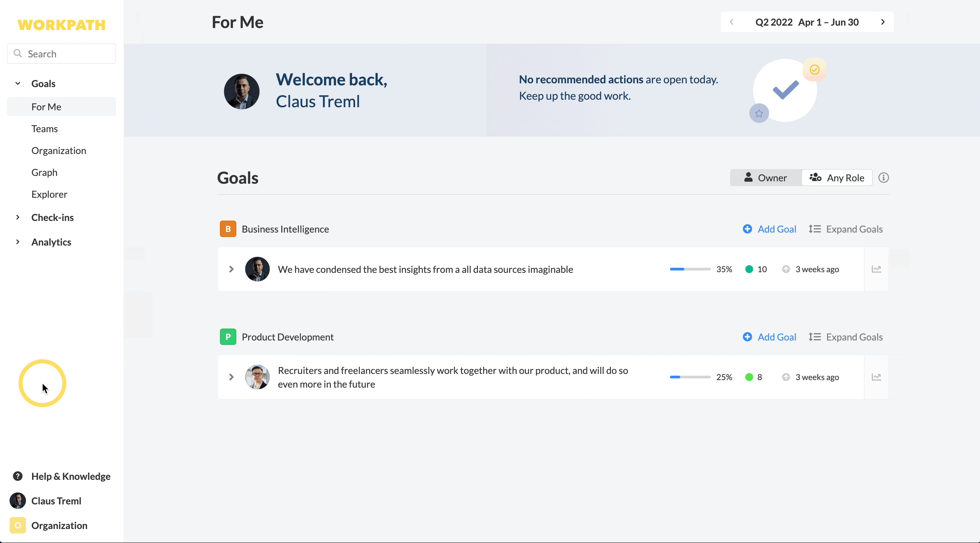Image resolution: width=980 pixels, height=543 pixels.
Task: Click the plus icon in the Business Intelligence header
Action: tap(747, 229)
